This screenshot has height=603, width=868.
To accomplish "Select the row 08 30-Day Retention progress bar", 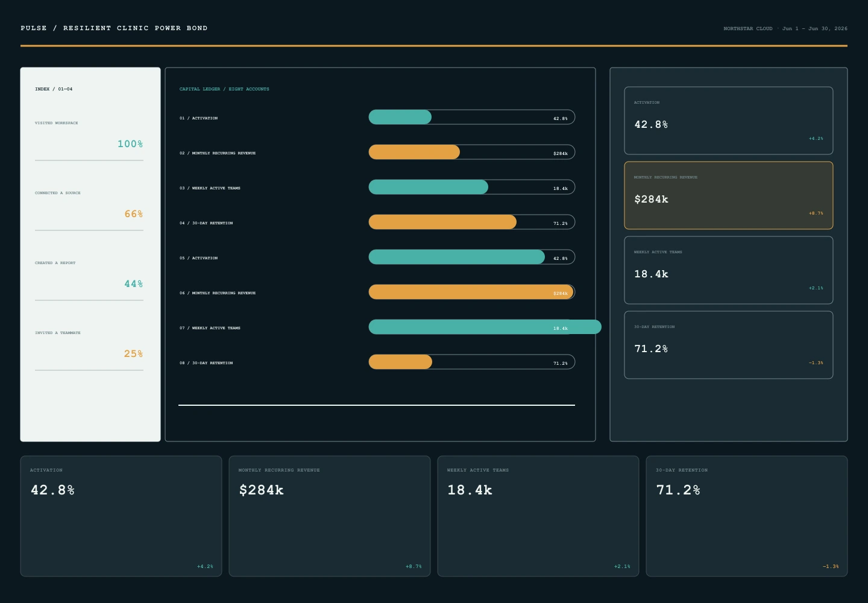I will pos(472,362).
